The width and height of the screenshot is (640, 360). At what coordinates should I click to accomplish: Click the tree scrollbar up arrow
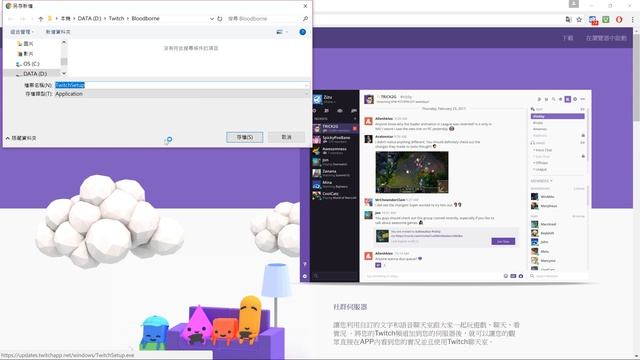point(64,42)
